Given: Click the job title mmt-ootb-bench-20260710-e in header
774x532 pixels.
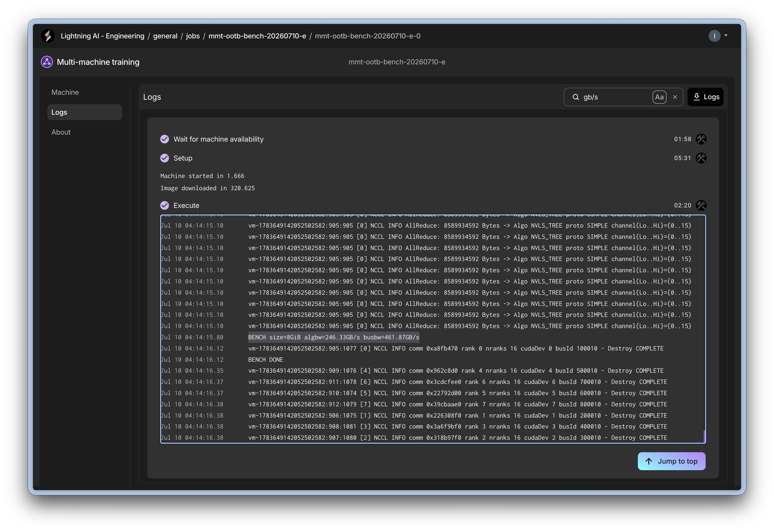Looking at the screenshot, I should (397, 62).
